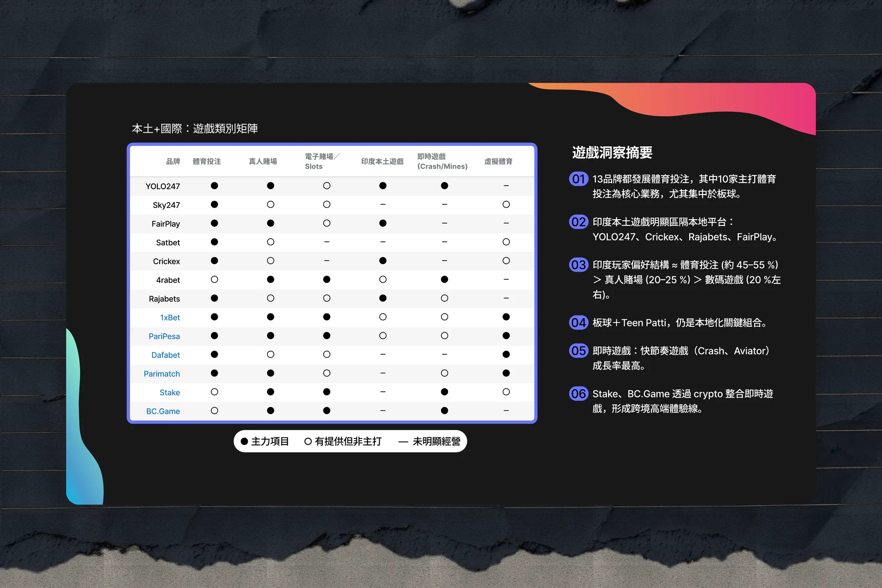The width and height of the screenshot is (882, 588).
Task: Click BC.Game's filled dot under 真人賭場
Action: [271, 411]
